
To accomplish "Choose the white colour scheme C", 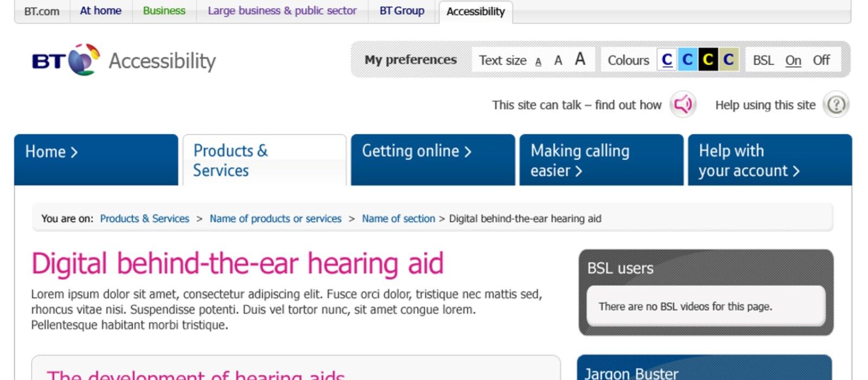I will pyautogui.click(x=667, y=59).
